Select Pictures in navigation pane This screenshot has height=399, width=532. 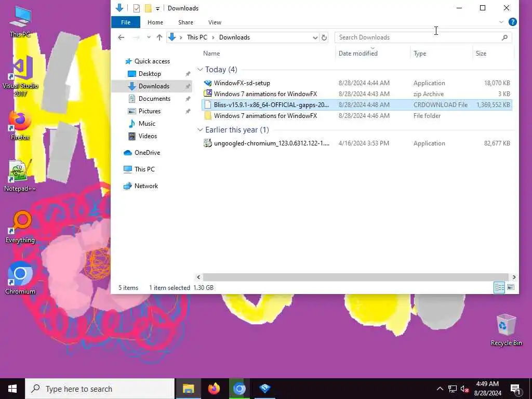pyautogui.click(x=149, y=111)
